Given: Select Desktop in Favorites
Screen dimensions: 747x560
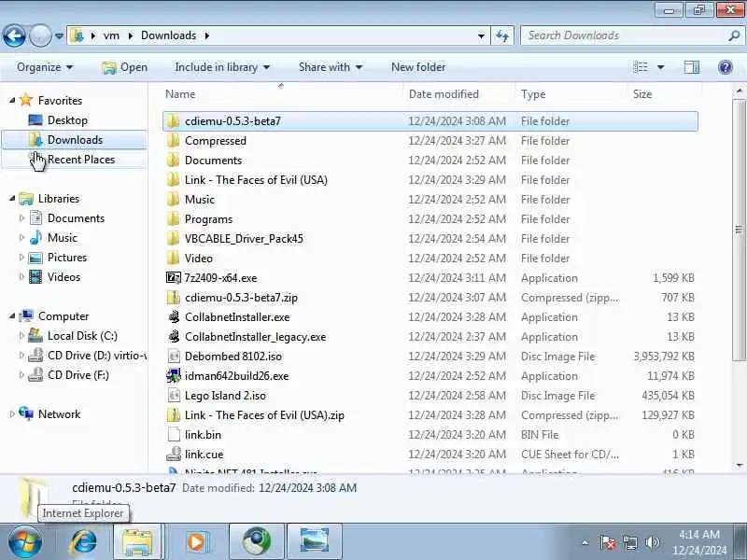Looking at the screenshot, I should coord(67,120).
